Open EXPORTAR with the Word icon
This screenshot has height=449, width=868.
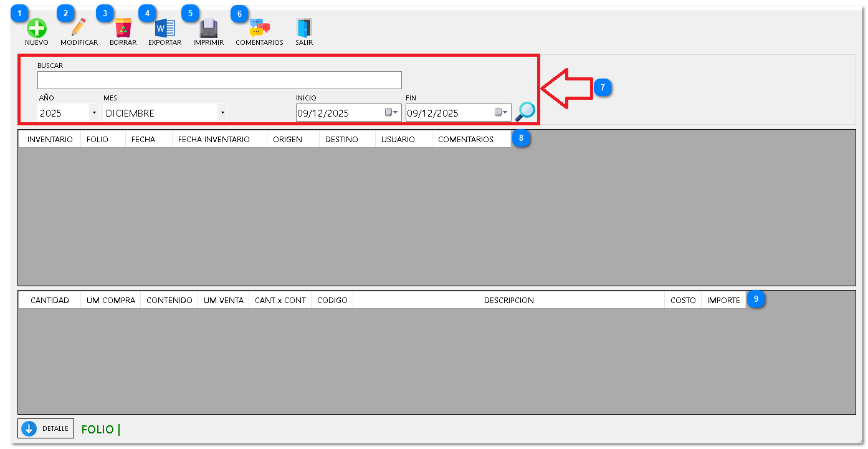pos(165,29)
